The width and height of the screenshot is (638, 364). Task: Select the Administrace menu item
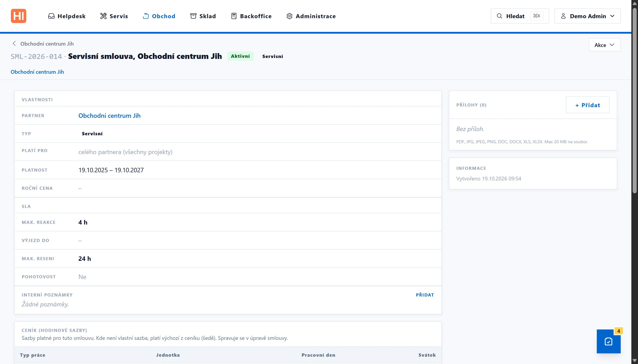tap(311, 16)
